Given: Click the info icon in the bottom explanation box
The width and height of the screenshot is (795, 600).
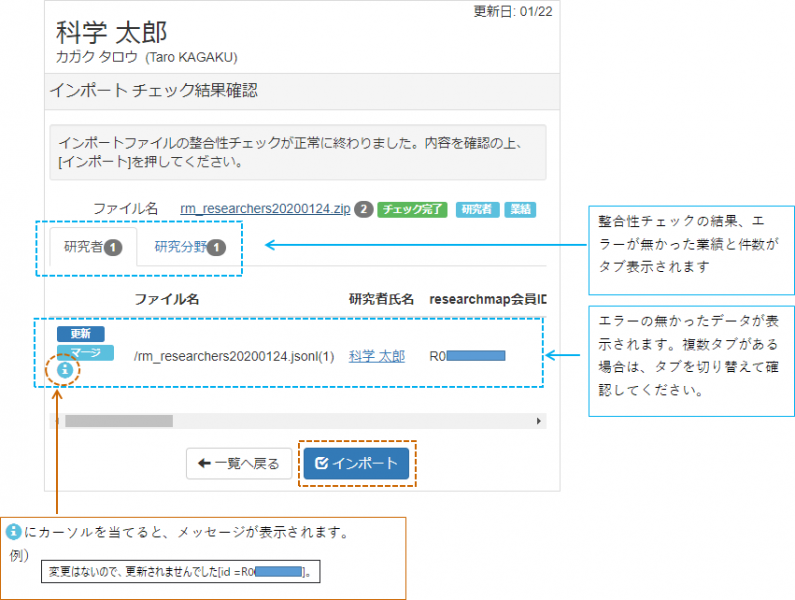Looking at the screenshot, I should pyautogui.click(x=13, y=532).
